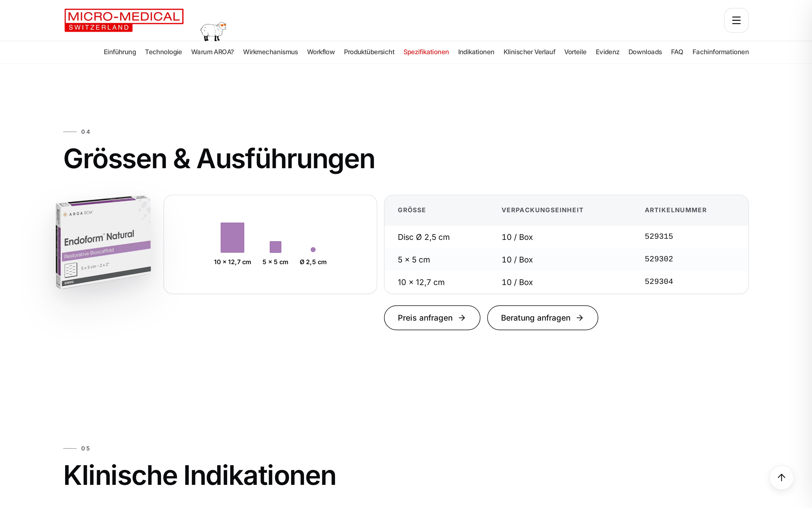Click the 5 × 5 cm size label under the diagram
This screenshot has height=508, width=812.
[x=275, y=262]
